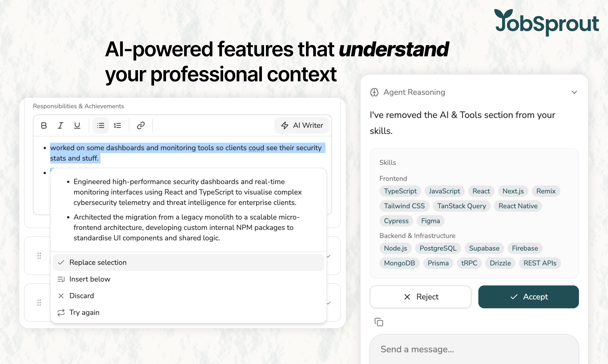Select the bulleted list option

coord(100,125)
